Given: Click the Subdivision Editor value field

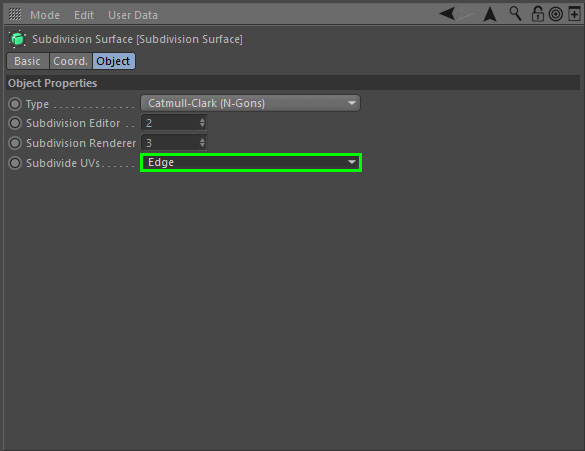Looking at the screenshot, I should pos(174,123).
